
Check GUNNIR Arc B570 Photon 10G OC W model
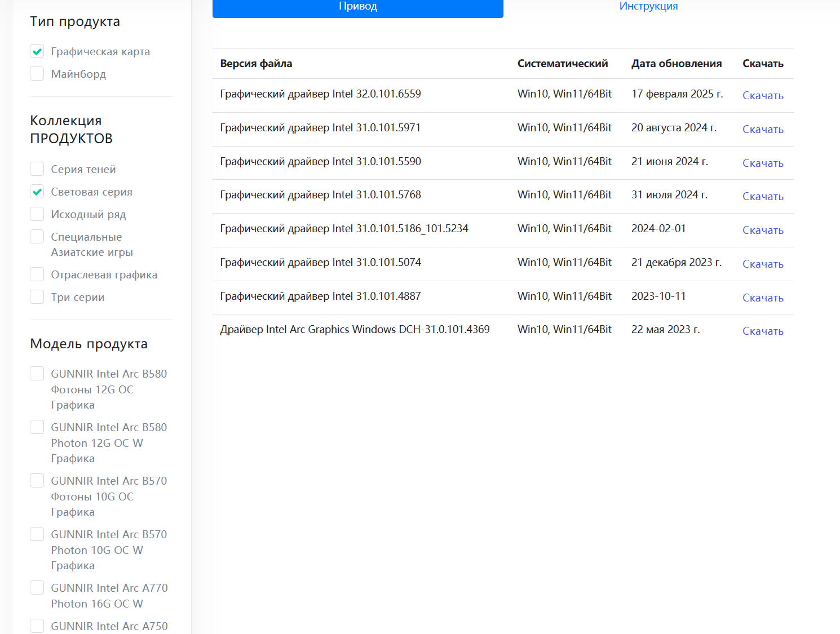pos(37,534)
